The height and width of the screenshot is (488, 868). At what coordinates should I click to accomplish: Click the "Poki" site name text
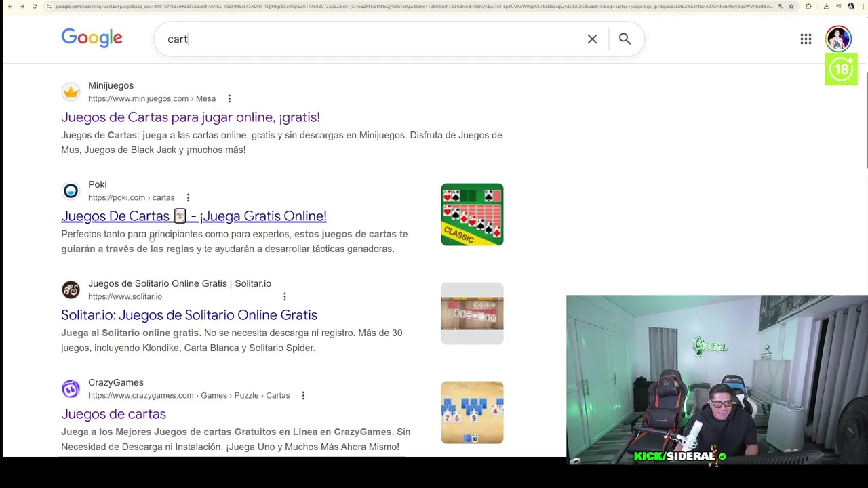tap(97, 184)
